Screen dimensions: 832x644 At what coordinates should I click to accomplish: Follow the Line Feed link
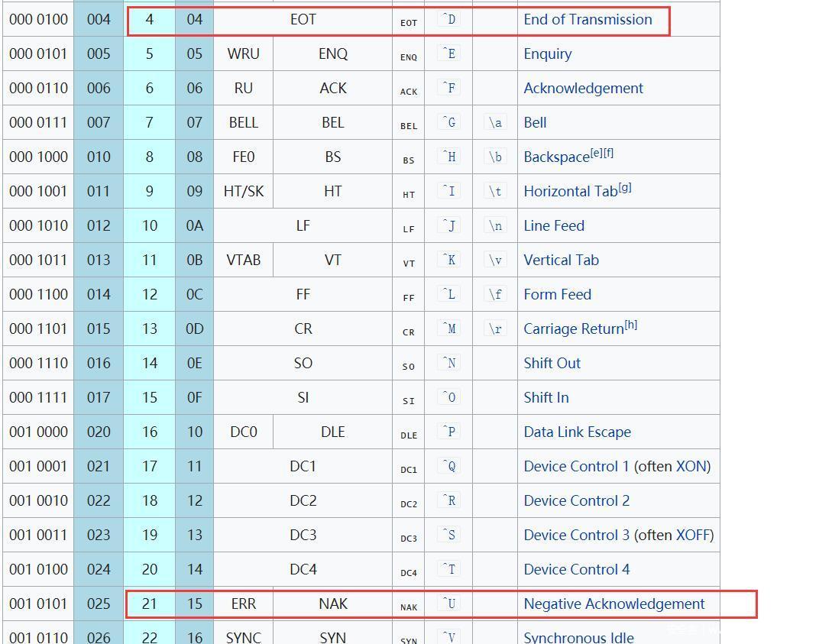click(x=553, y=226)
